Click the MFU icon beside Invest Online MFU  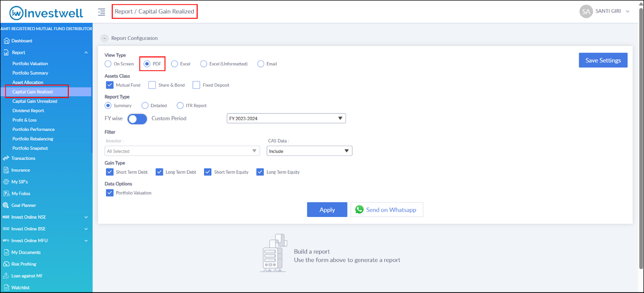(6, 241)
